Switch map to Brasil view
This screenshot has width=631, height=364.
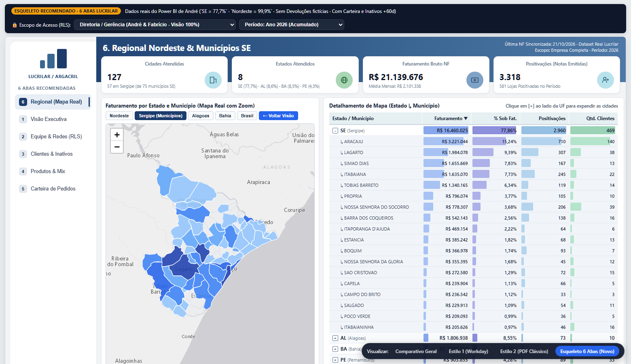(x=247, y=116)
